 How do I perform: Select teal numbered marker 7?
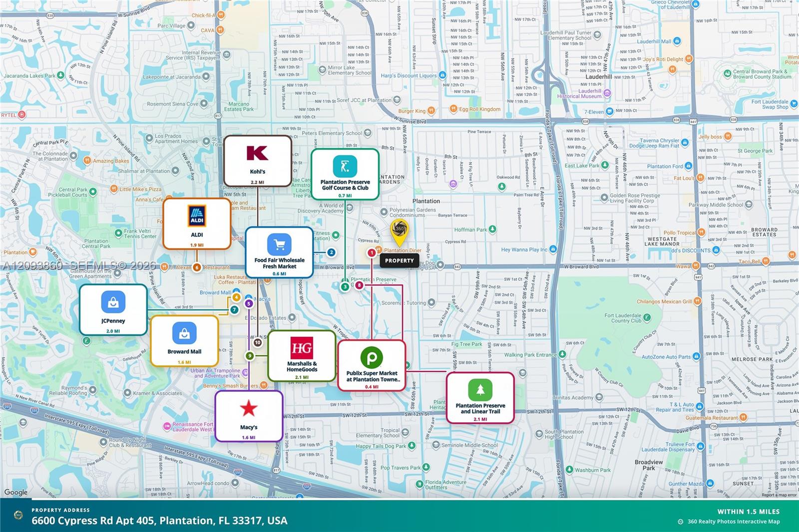pyautogui.click(x=234, y=310)
